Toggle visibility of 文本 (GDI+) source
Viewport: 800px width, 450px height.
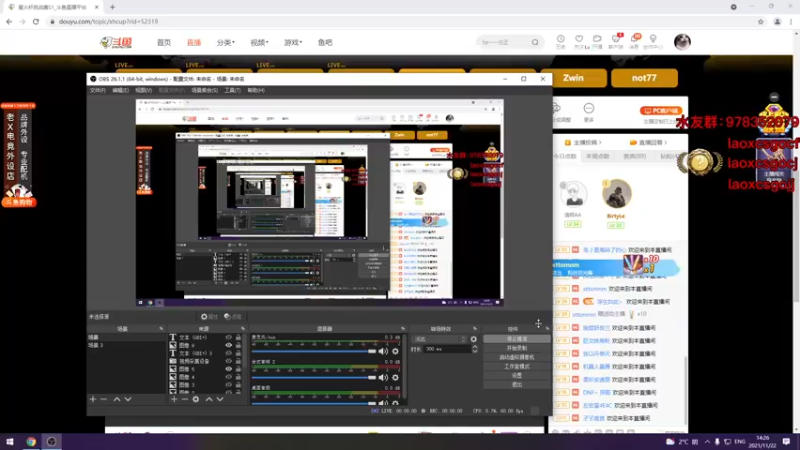click(x=229, y=337)
